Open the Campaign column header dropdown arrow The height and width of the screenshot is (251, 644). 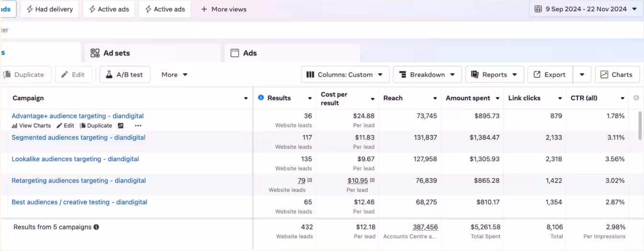[246, 99]
